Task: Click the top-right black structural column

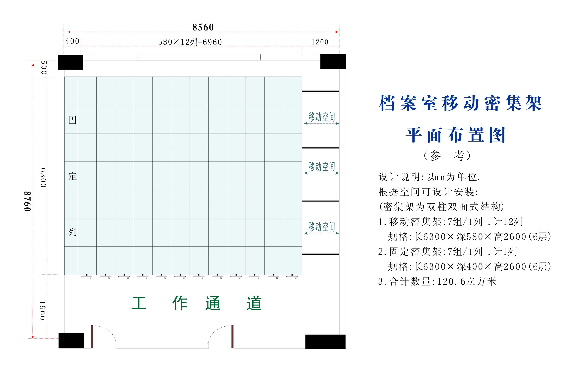Action: [333, 61]
